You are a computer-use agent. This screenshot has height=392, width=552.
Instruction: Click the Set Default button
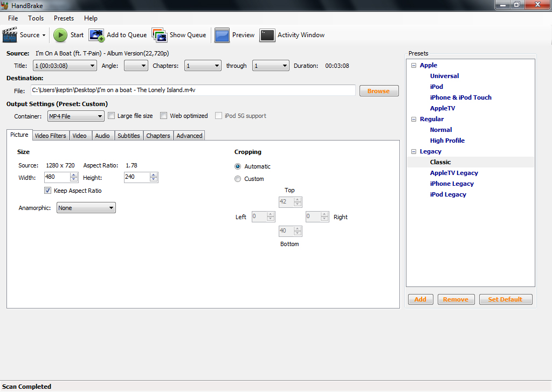tap(506, 299)
